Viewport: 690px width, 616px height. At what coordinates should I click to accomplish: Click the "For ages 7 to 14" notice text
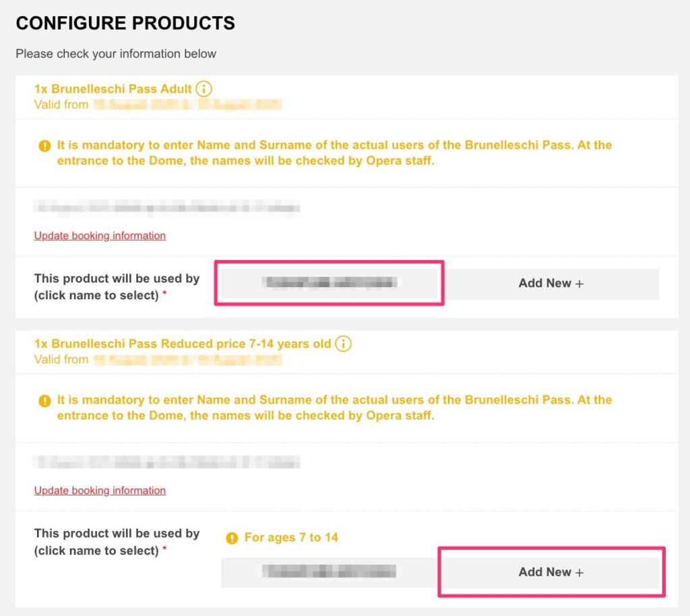(x=291, y=538)
